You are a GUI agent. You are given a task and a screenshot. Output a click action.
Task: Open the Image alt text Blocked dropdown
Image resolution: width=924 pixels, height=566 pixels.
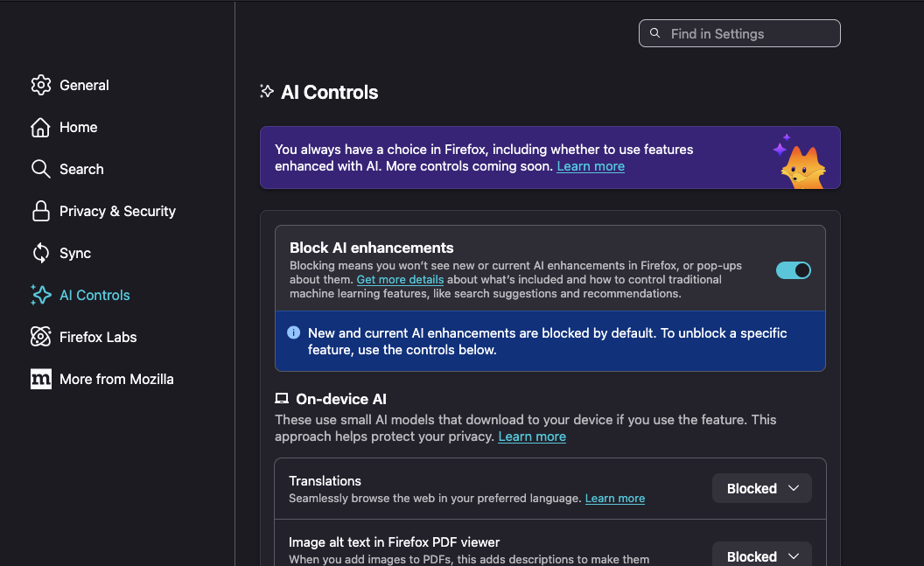click(762, 556)
